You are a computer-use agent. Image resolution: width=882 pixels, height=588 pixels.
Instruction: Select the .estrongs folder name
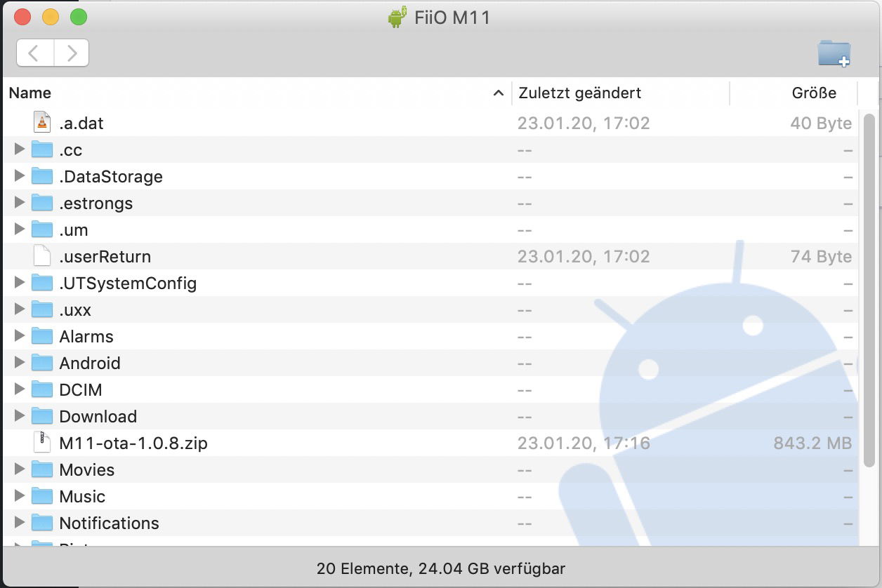coord(96,203)
